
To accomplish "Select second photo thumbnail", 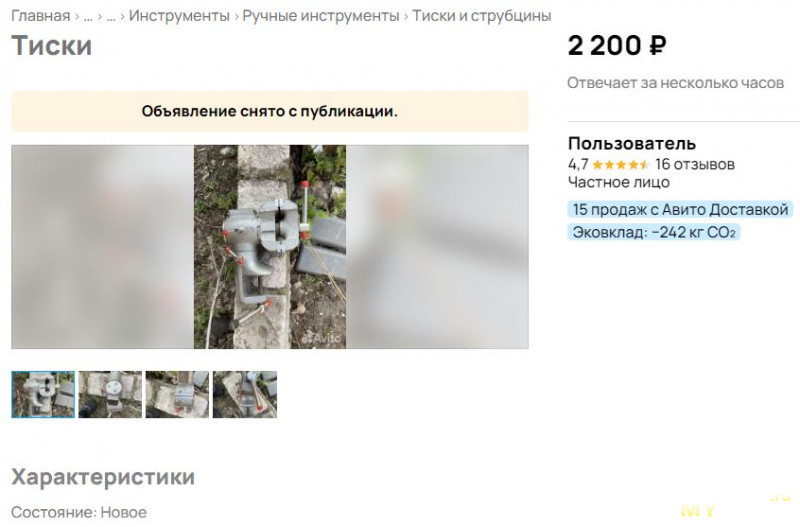I will tap(110, 394).
